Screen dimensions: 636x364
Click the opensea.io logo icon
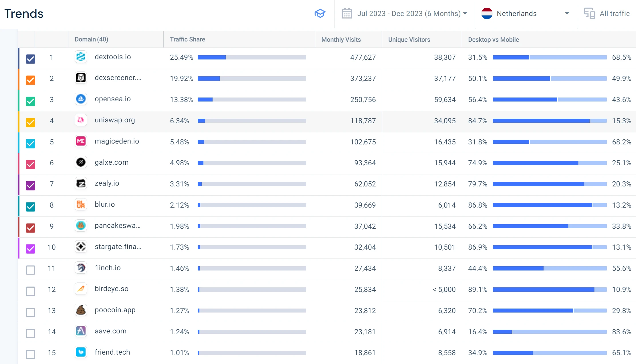click(x=81, y=99)
